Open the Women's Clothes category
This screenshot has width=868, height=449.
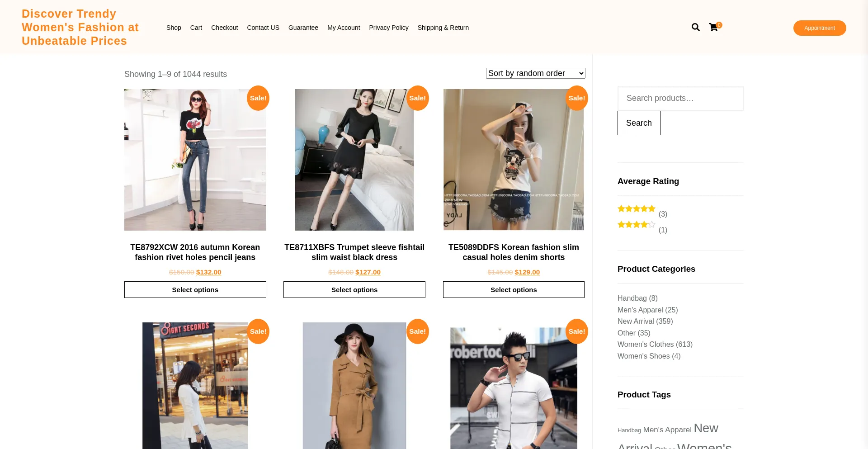[x=645, y=345]
